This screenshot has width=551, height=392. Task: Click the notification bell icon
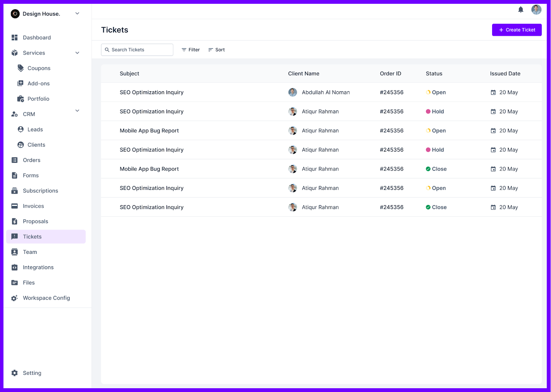pos(521,10)
